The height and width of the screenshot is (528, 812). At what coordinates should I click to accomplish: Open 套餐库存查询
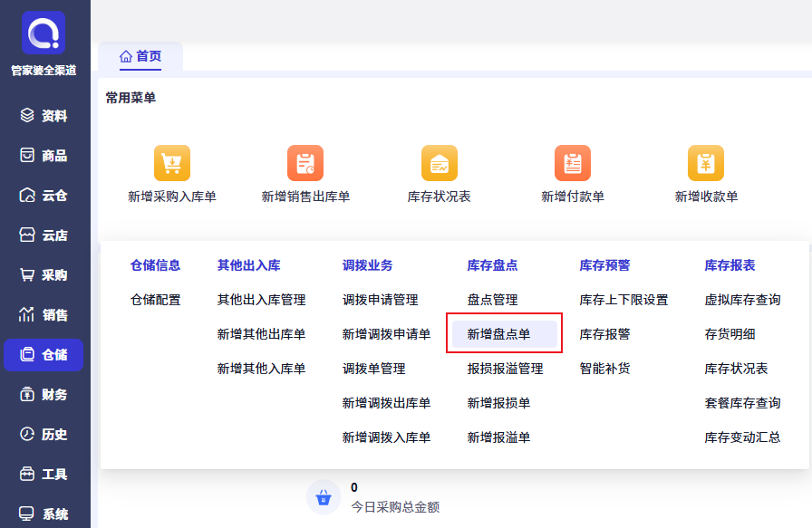(x=742, y=403)
